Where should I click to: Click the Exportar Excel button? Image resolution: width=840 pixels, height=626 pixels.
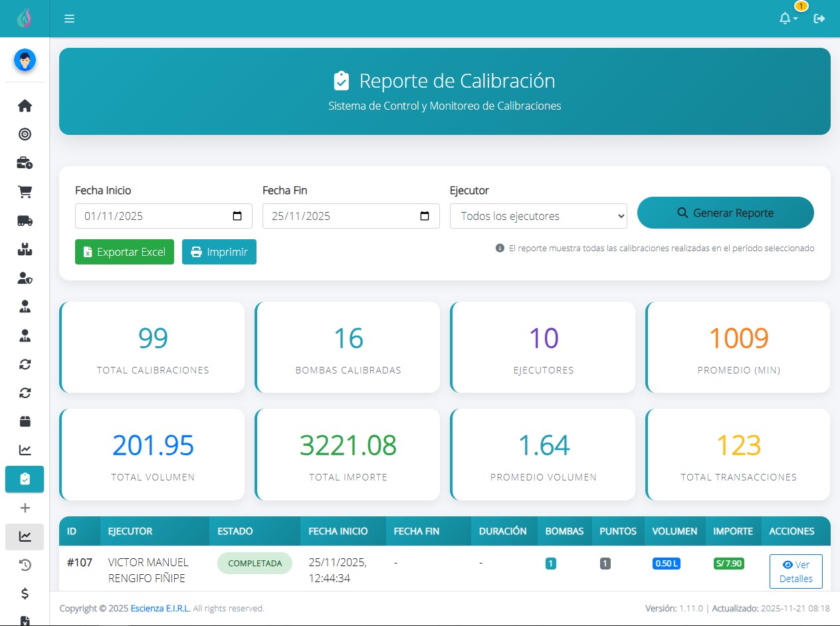point(124,252)
